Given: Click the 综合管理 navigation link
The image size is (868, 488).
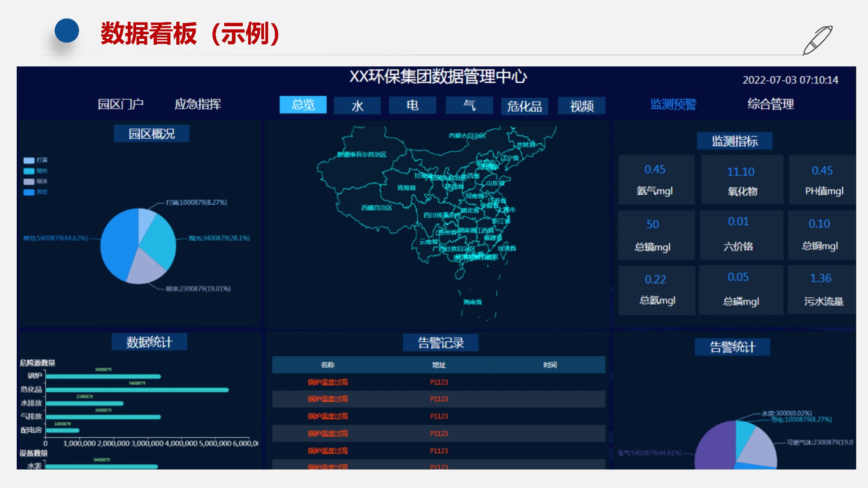Looking at the screenshot, I should pos(770,104).
